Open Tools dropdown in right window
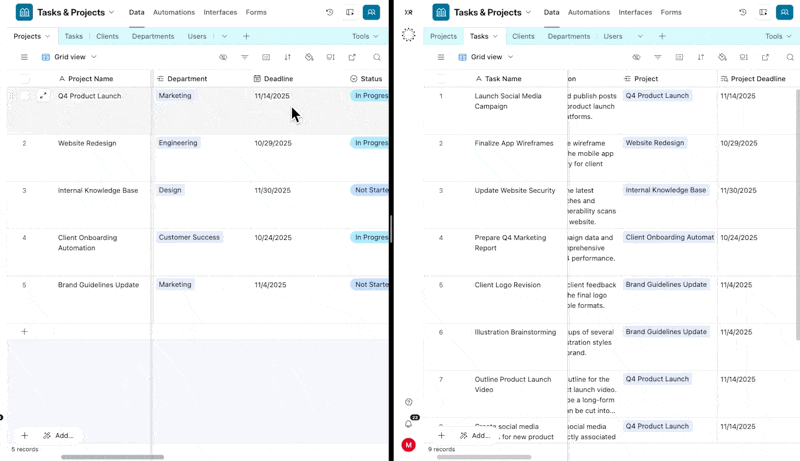Viewport: 800px width, 461px height. pyautogui.click(x=778, y=36)
